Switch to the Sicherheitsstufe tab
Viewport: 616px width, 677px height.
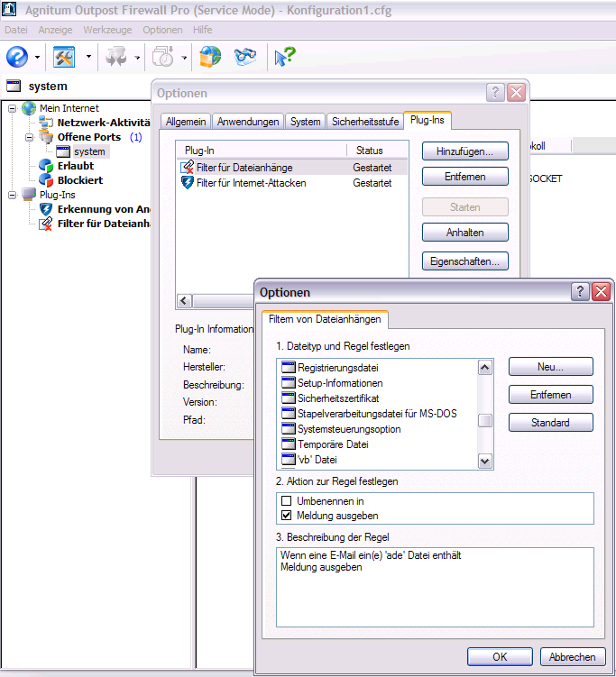click(x=365, y=122)
